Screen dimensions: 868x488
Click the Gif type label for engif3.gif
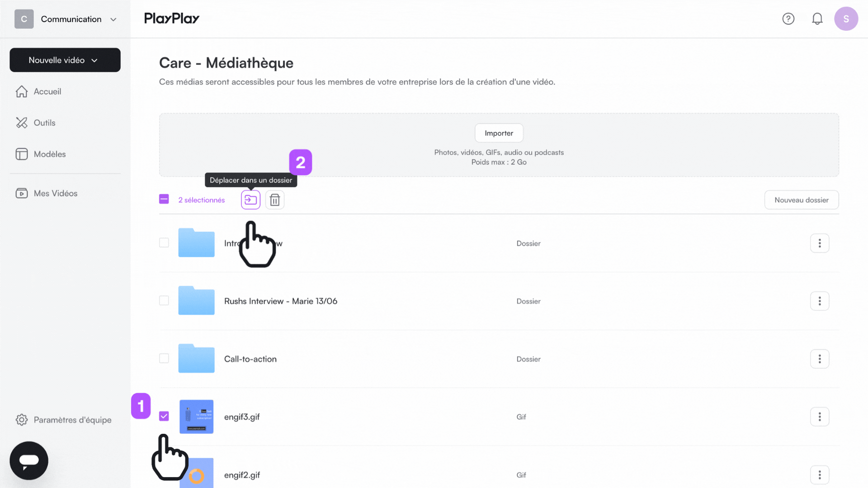coord(521,417)
